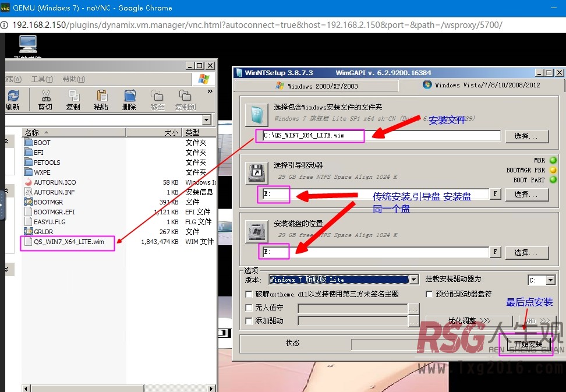Image resolution: width=566 pixels, height=392 pixels.
Task: Click the Cut scissors icon
Action: click(x=45, y=100)
